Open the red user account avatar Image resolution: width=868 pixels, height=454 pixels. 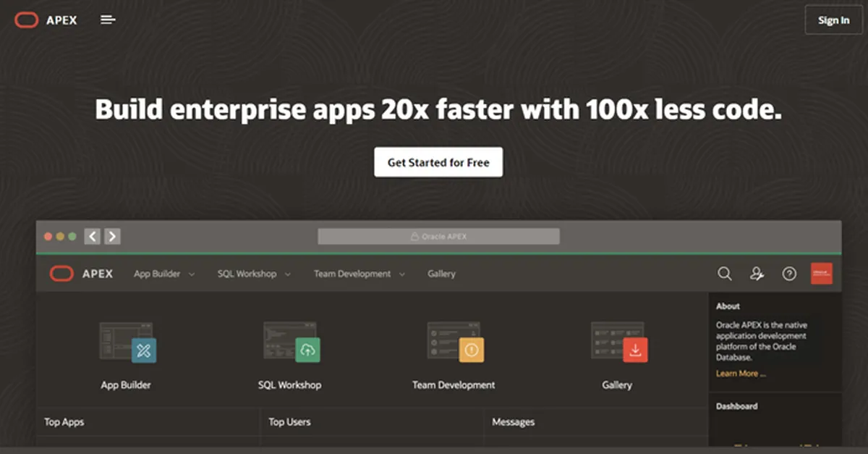821,274
